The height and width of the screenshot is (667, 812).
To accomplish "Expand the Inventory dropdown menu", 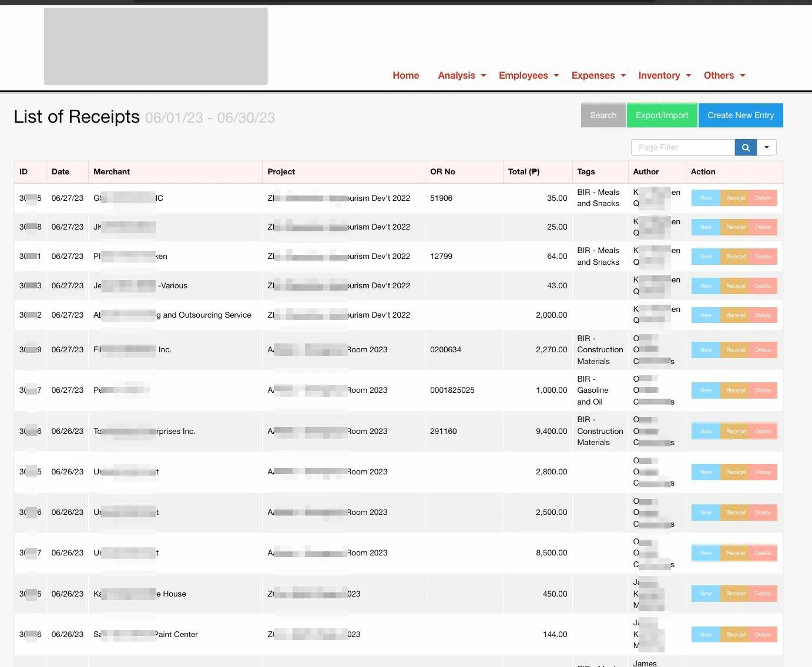I will point(665,75).
